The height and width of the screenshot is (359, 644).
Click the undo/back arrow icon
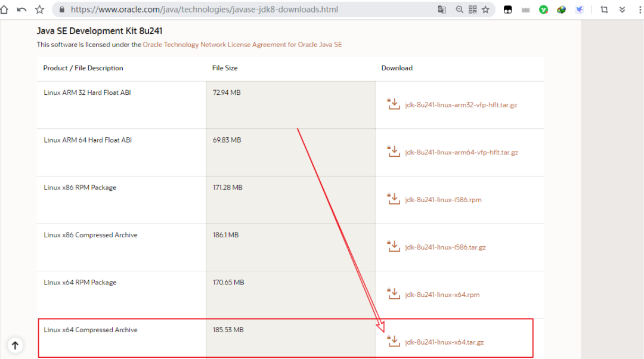click(x=22, y=10)
